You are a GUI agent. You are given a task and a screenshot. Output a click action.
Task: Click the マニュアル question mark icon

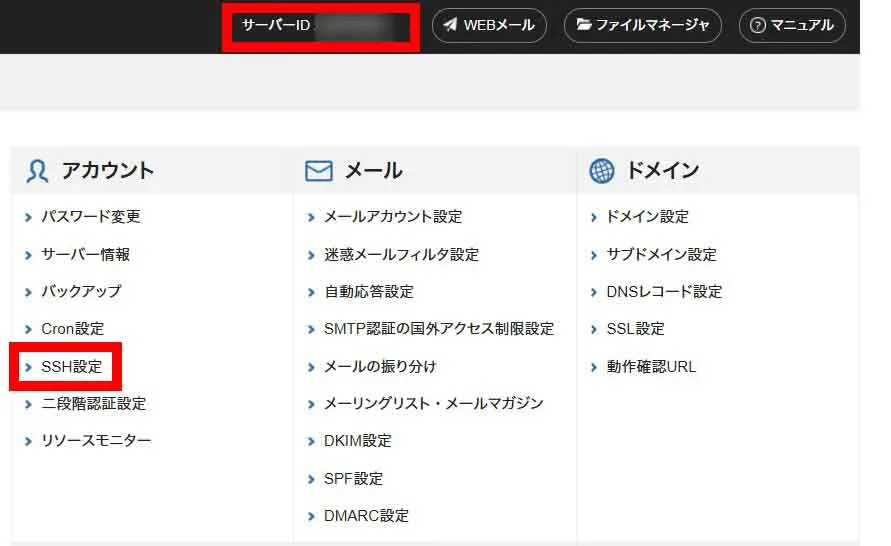click(x=757, y=26)
